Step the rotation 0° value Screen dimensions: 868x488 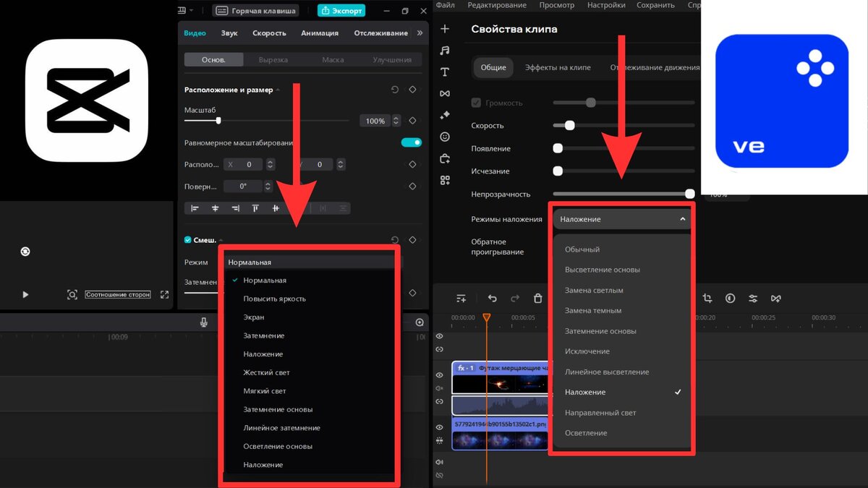click(x=268, y=186)
